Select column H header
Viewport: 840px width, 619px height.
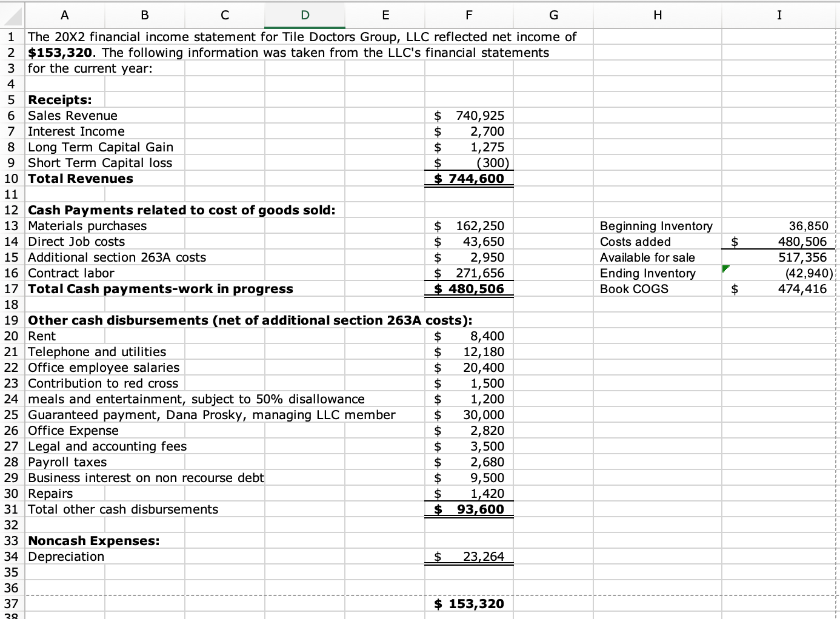tap(658, 15)
